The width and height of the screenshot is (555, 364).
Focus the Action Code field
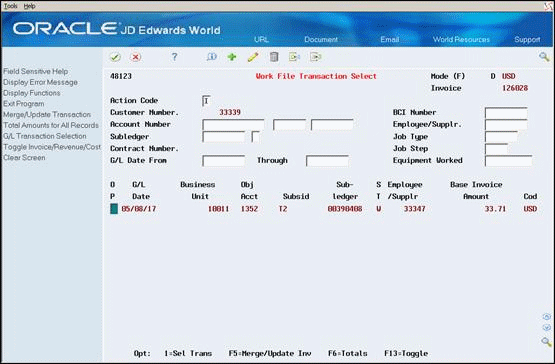point(206,101)
